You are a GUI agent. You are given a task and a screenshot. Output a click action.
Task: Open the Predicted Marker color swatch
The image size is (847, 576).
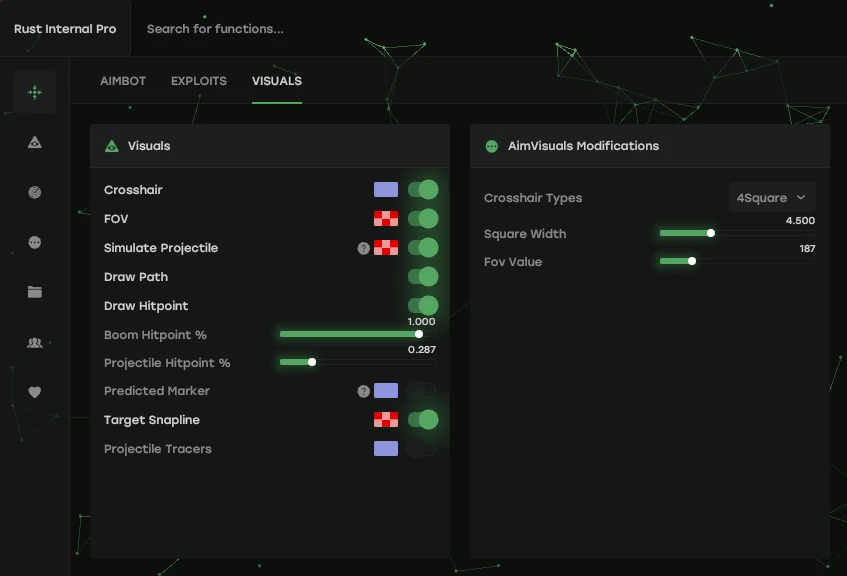(386, 391)
